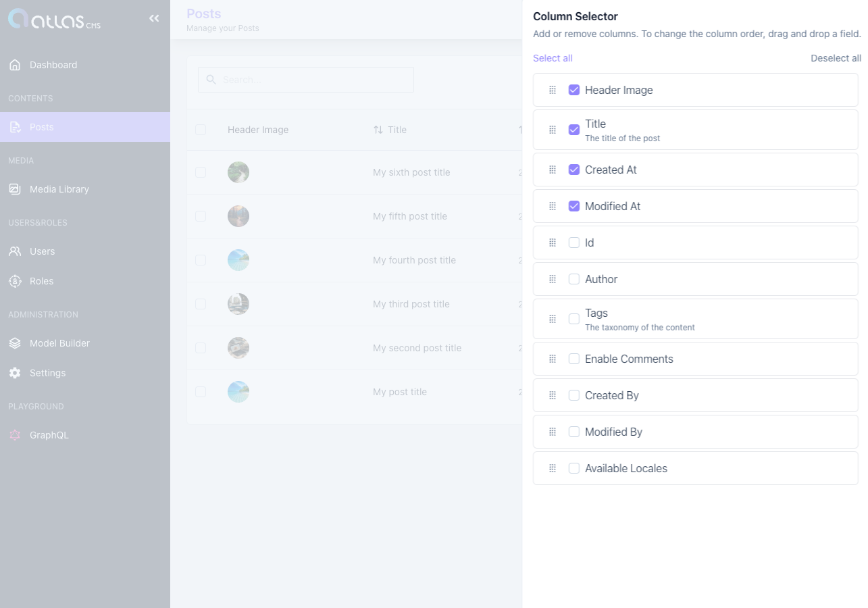Click the Settings gear icon
Screen dimensions: 868x608
coord(15,373)
